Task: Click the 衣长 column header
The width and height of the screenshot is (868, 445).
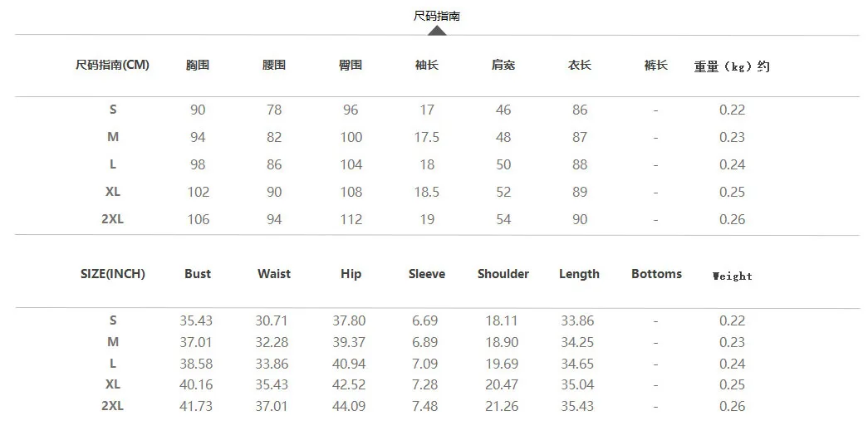Action: point(580,66)
